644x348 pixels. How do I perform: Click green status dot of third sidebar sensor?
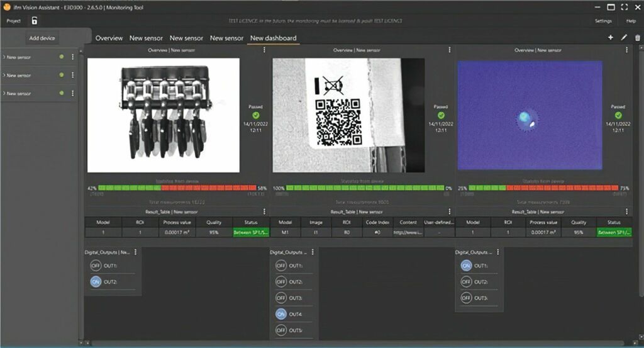coord(62,93)
